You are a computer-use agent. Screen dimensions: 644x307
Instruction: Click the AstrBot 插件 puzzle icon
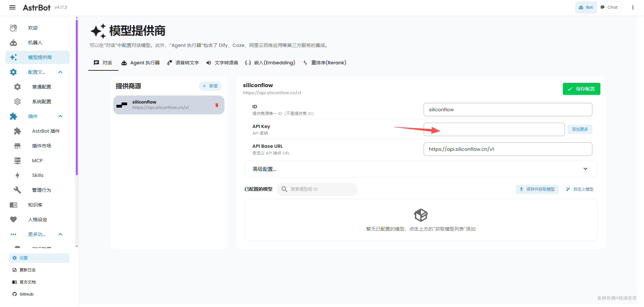17,131
